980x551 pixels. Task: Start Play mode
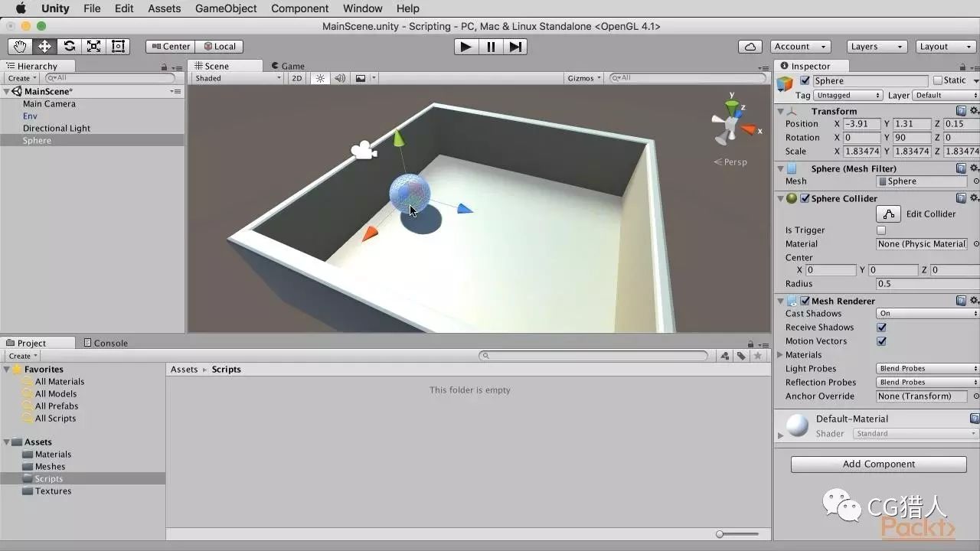(x=465, y=46)
